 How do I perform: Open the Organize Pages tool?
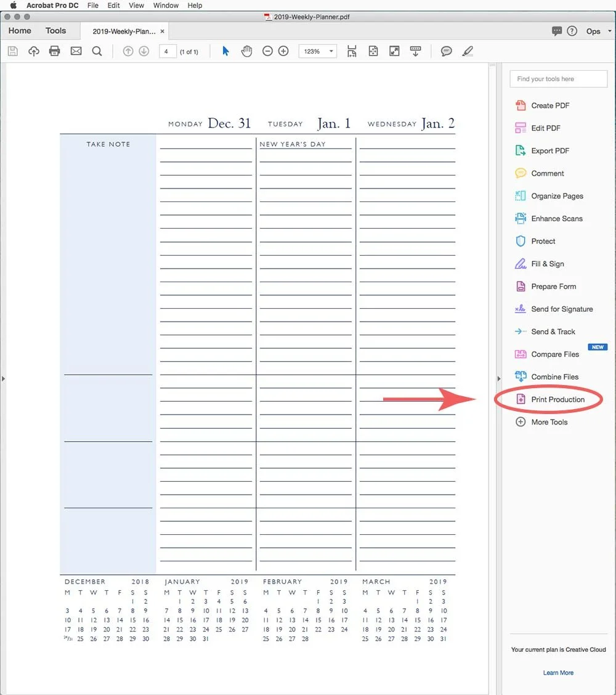(557, 196)
